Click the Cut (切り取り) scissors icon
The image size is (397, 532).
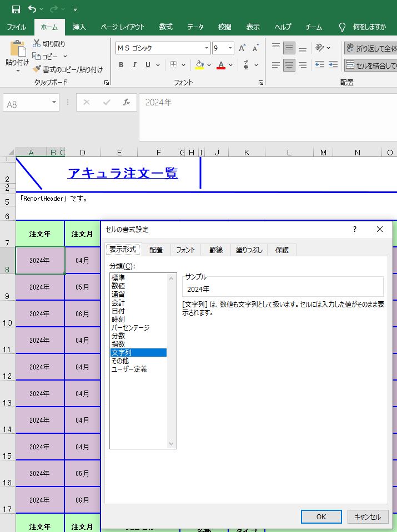pos(37,44)
